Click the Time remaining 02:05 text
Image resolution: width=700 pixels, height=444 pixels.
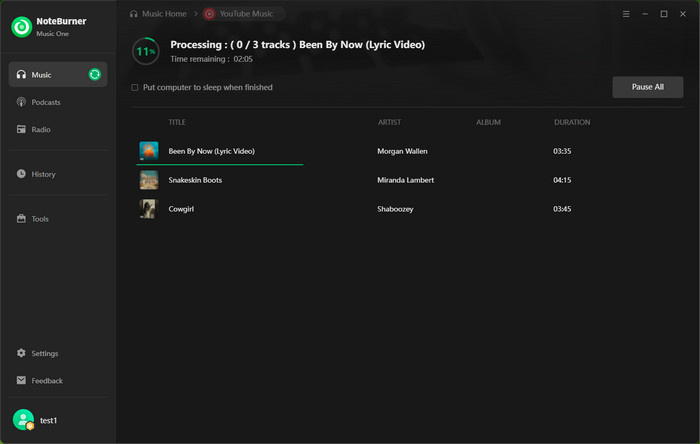pos(212,59)
